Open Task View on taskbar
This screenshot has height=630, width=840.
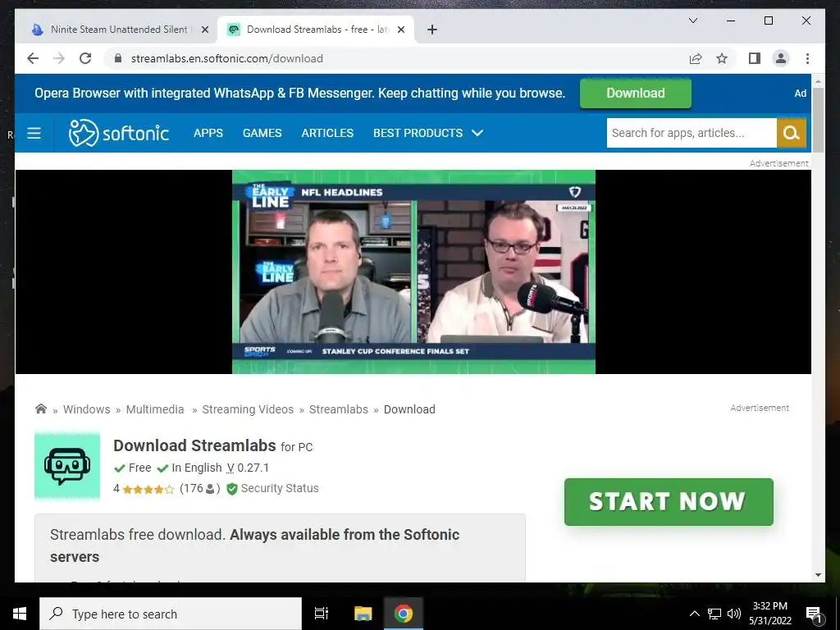[x=322, y=614]
